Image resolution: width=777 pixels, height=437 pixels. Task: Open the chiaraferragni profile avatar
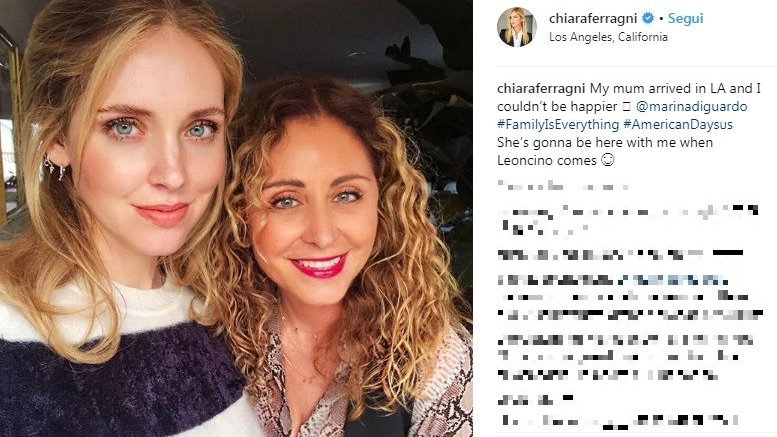[x=517, y=27]
